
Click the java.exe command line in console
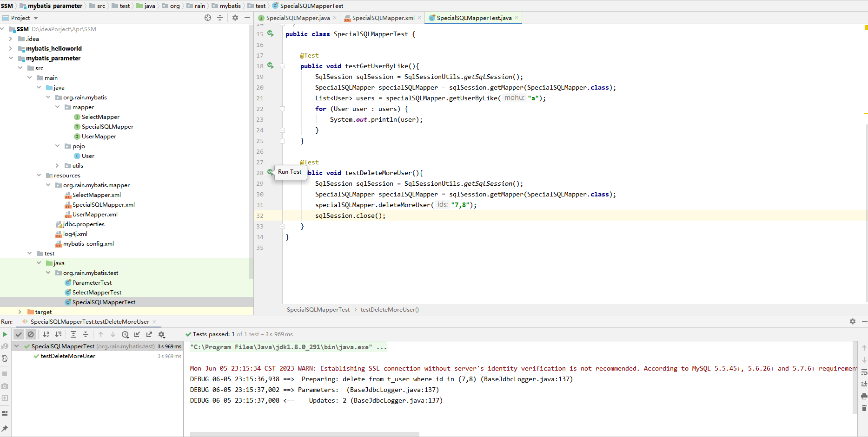[288, 347]
